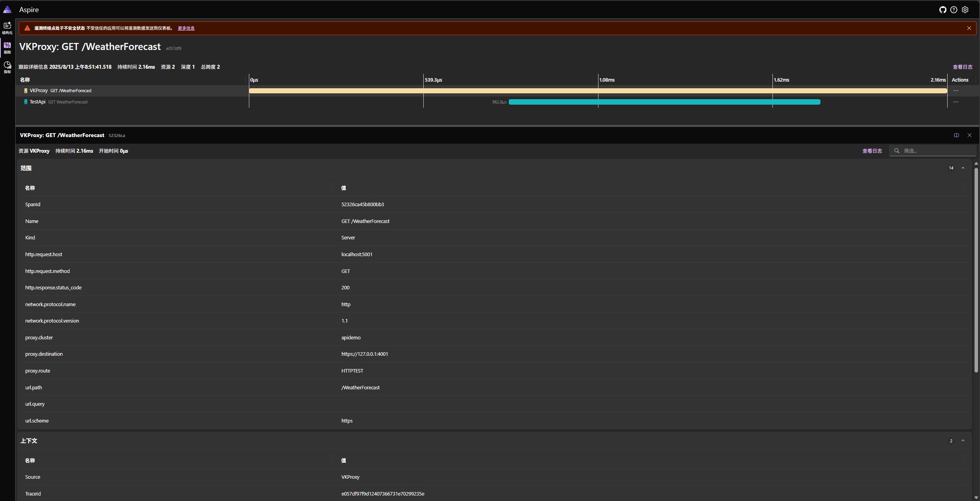The image size is (980, 501).
Task: Open the 更多信息 link in the warning banner
Action: coord(186,28)
